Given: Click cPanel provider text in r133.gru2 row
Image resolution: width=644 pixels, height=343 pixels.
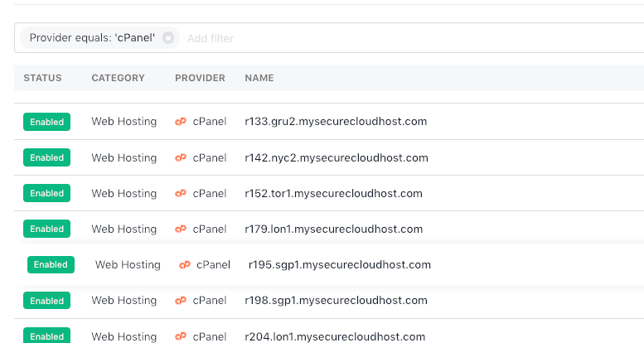Looking at the screenshot, I should click(210, 122).
